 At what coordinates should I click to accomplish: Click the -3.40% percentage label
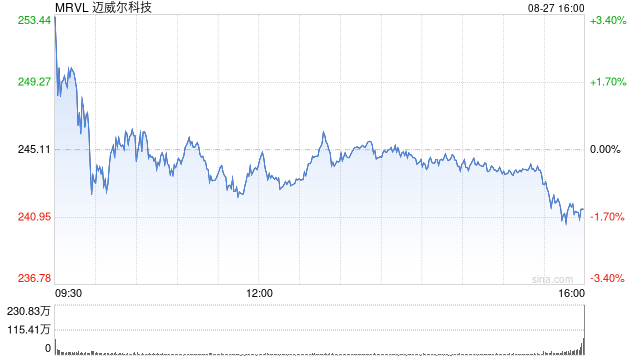[607, 278]
